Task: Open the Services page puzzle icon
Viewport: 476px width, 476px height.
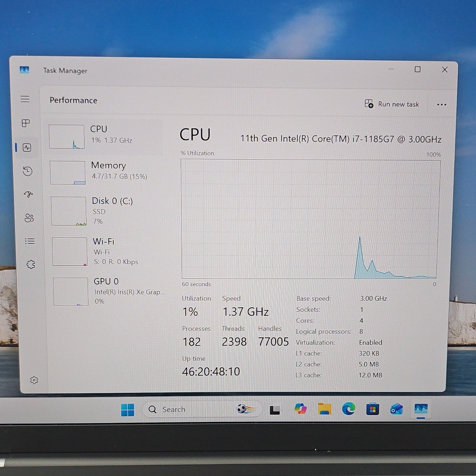Action: [x=31, y=264]
